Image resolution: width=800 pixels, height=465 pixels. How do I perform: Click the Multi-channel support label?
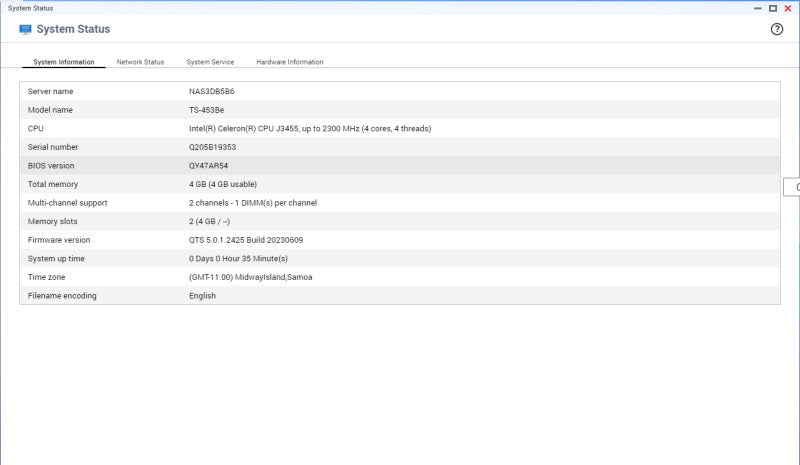pyautogui.click(x=67, y=203)
